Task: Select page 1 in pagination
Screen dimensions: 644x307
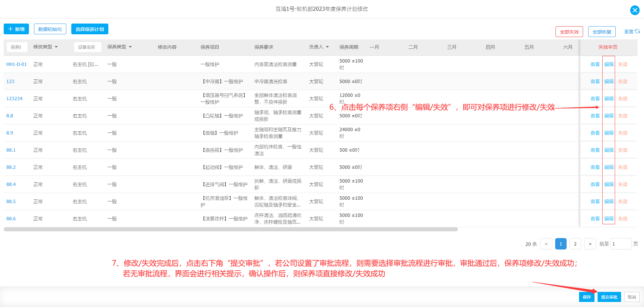Action: click(x=561, y=244)
